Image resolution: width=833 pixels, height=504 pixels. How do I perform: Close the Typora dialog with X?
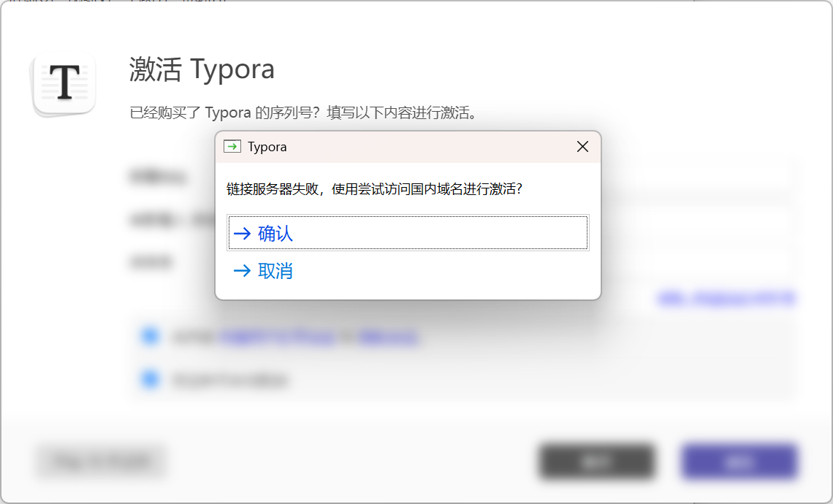(582, 147)
